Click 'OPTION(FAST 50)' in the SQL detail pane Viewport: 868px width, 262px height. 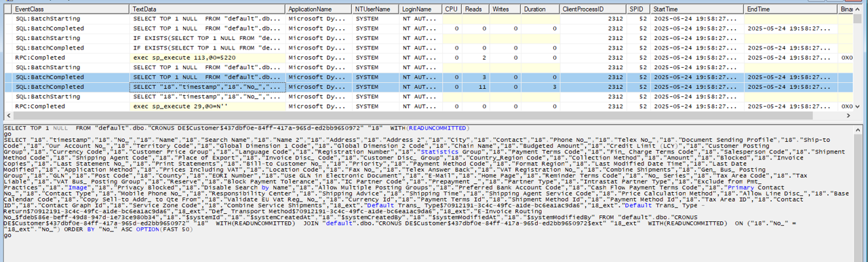(165, 229)
